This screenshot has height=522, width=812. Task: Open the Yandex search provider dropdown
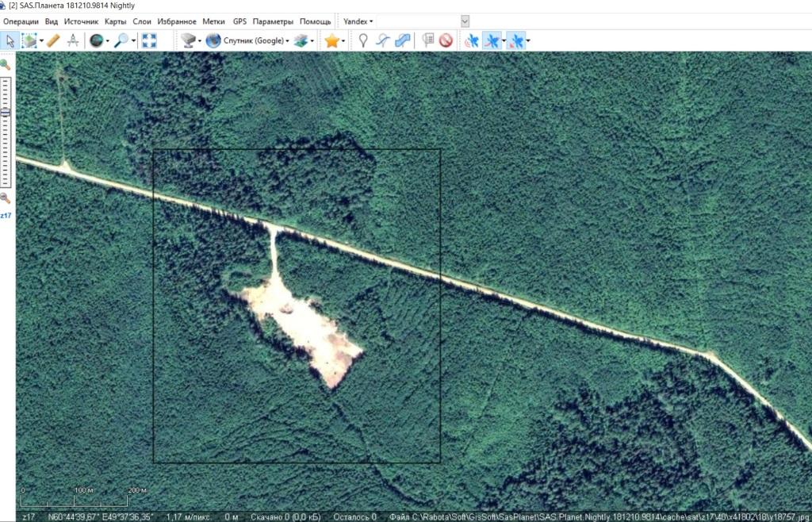click(358, 21)
